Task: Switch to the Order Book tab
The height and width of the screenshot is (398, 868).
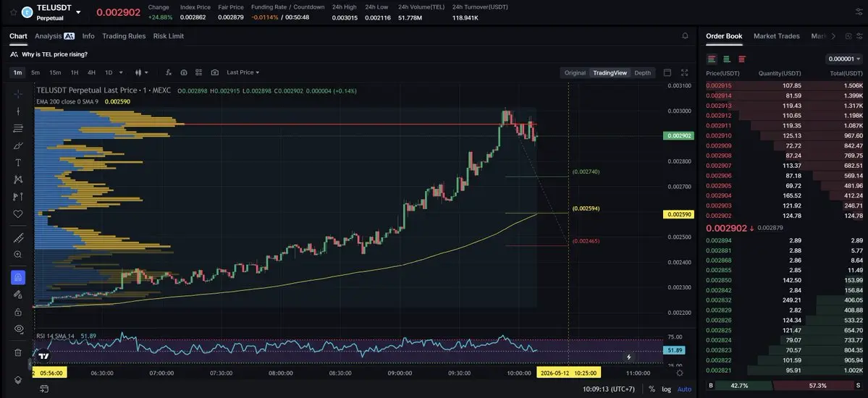Action: [724, 36]
